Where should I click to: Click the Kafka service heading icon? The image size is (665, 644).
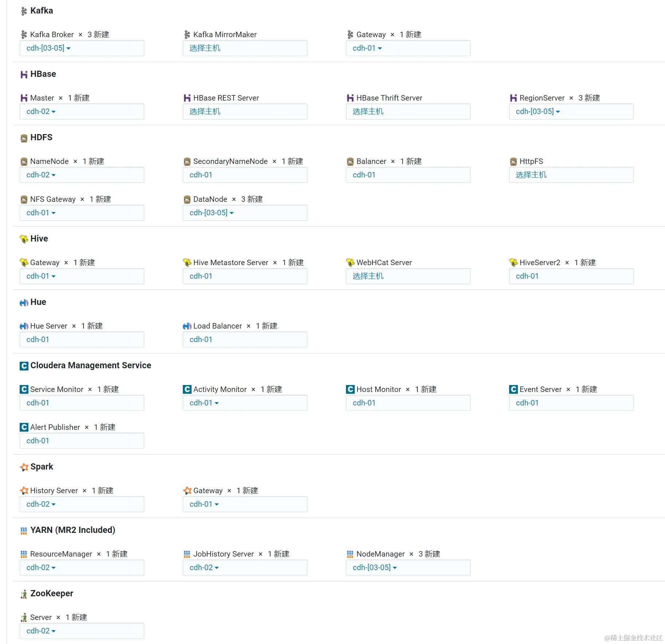point(24,11)
